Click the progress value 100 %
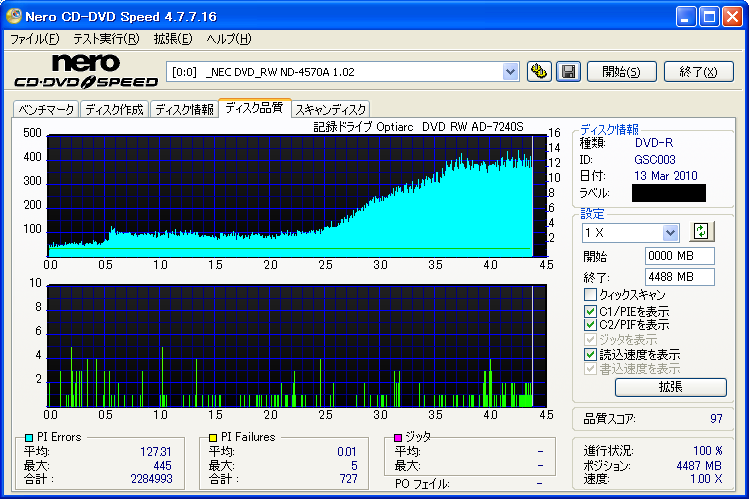 point(707,451)
